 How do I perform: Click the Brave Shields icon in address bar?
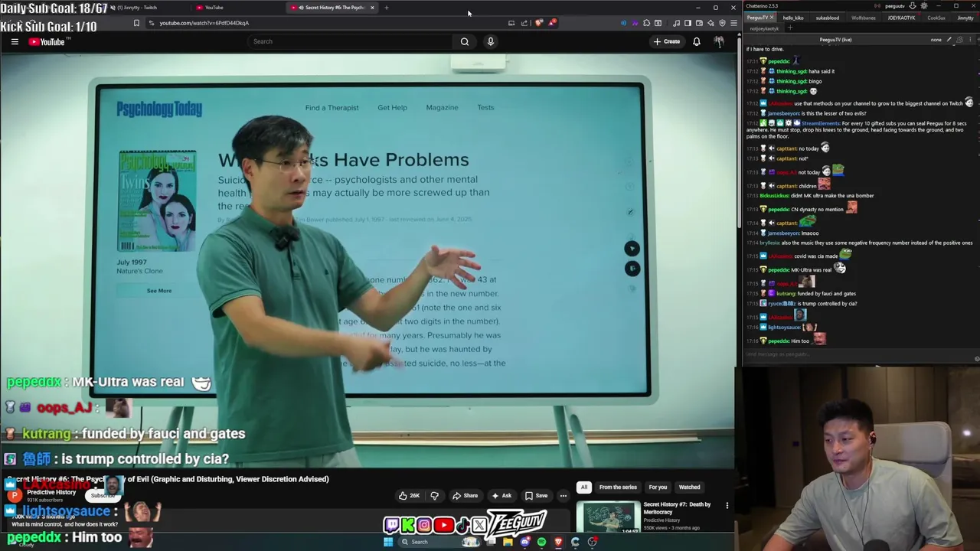(538, 23)
